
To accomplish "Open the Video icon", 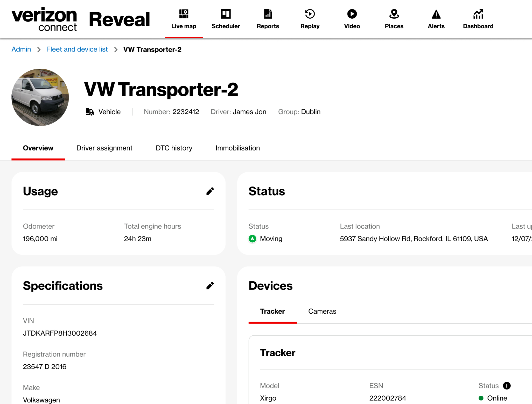I will tap(352, 14).
